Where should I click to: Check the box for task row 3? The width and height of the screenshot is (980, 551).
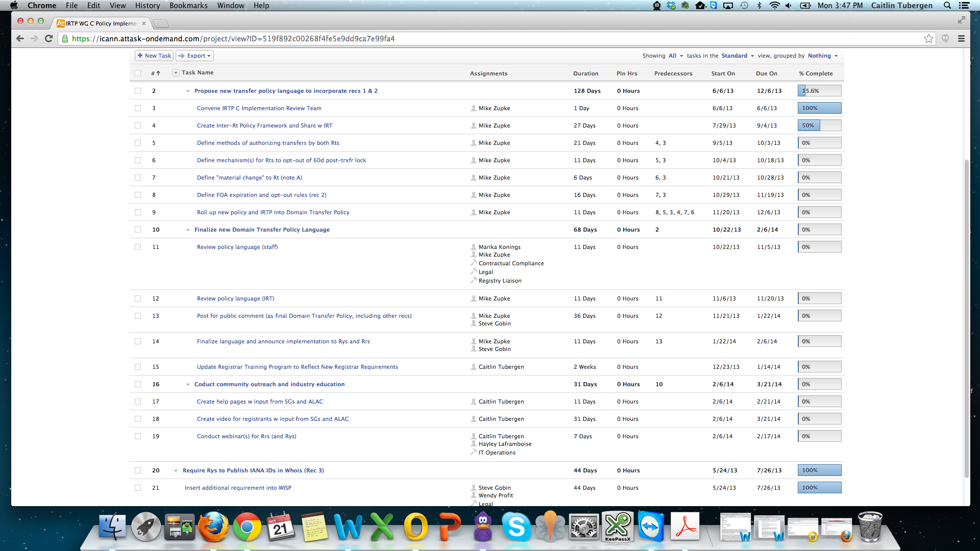click(138, 108)
